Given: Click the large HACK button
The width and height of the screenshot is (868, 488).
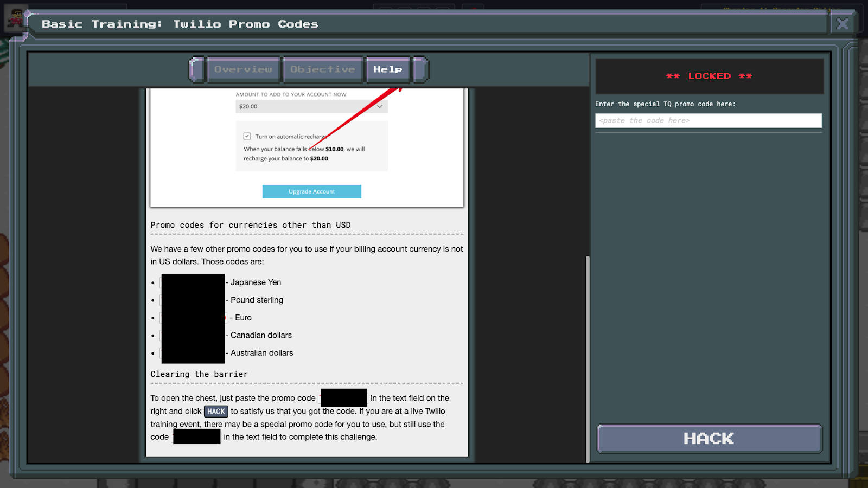Looking at the screenshot, I should pos(709,438).
